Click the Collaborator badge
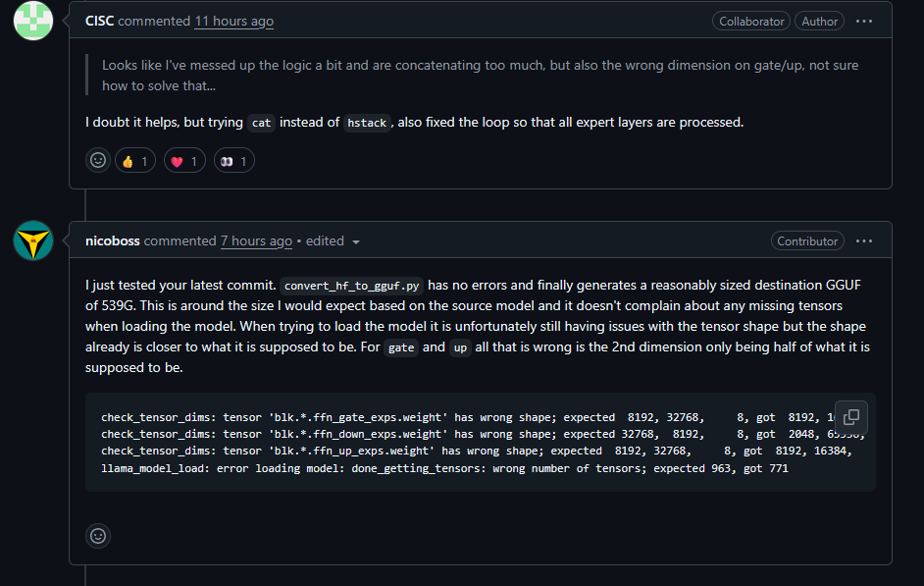This screenshot has height=586, width=924. click(751, 22)
